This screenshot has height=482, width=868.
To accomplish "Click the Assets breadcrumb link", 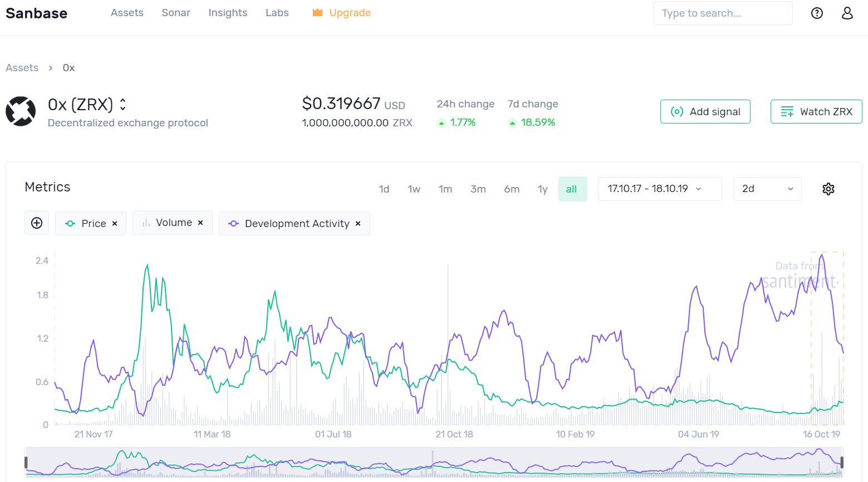I will (x=22, y=67).
